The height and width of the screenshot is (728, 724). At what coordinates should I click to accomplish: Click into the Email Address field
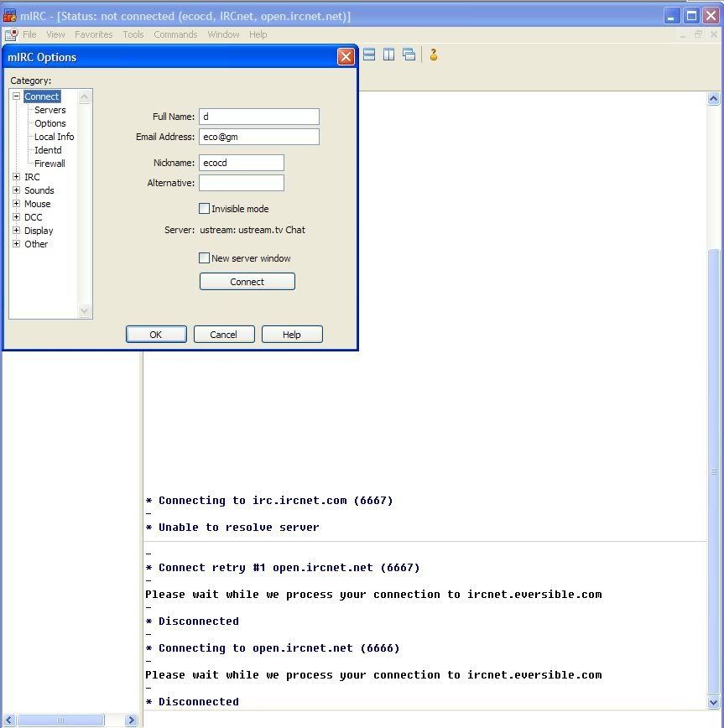point(259,137)
